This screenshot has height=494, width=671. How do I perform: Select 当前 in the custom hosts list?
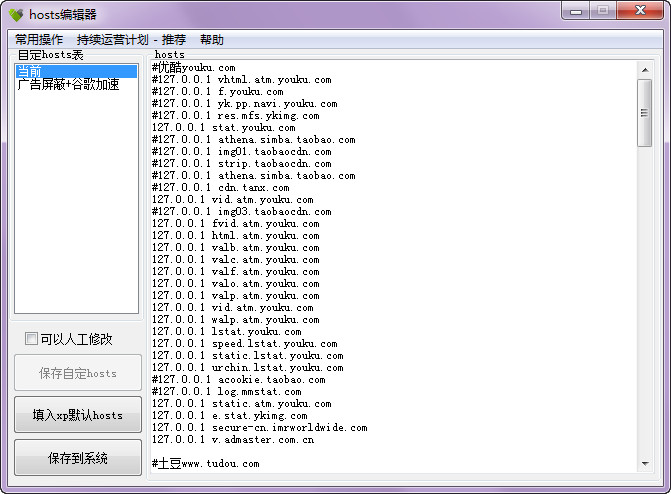(76, 71)
